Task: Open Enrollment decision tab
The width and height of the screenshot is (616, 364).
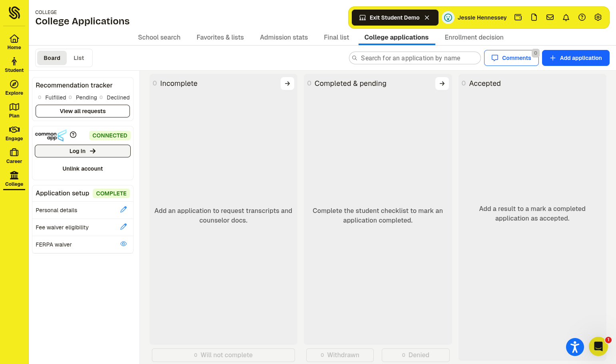Action: tap(474, 37)
